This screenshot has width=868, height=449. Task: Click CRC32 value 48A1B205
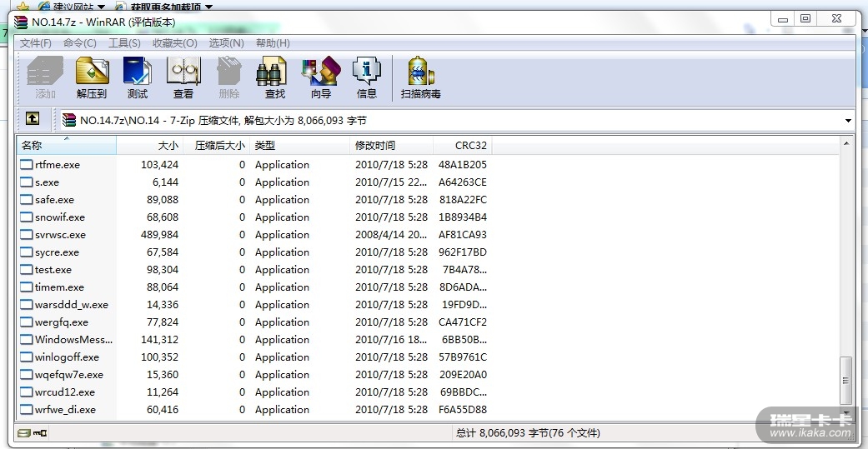462,164
